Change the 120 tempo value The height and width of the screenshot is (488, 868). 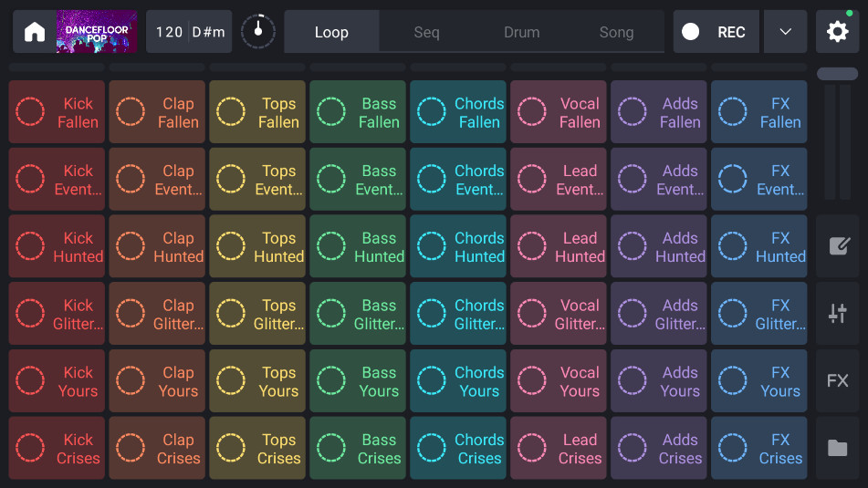click(x=168, y=32)
